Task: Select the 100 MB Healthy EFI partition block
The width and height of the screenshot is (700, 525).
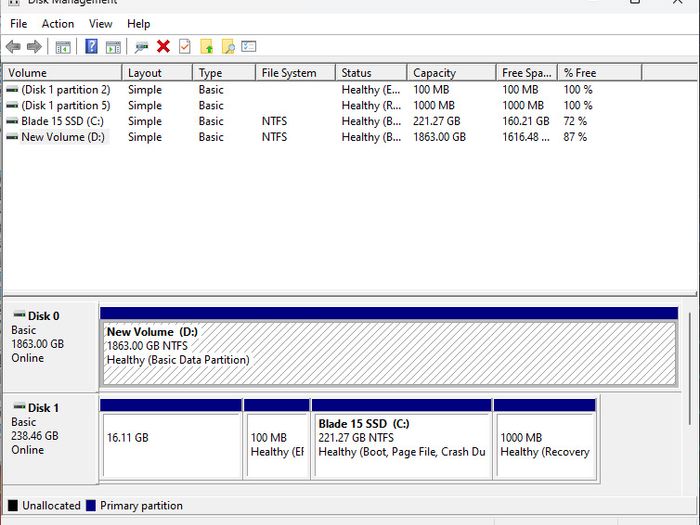Action: point(277,445)
